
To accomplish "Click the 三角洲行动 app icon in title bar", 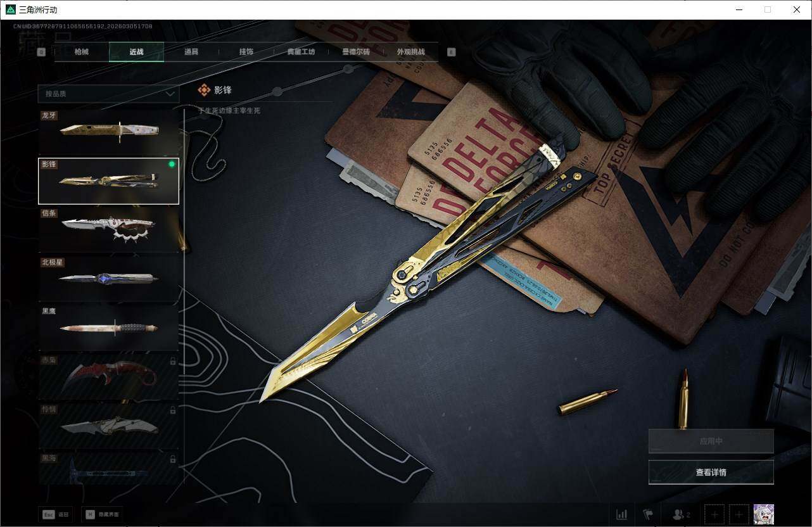I will click(x=10, y=10).
